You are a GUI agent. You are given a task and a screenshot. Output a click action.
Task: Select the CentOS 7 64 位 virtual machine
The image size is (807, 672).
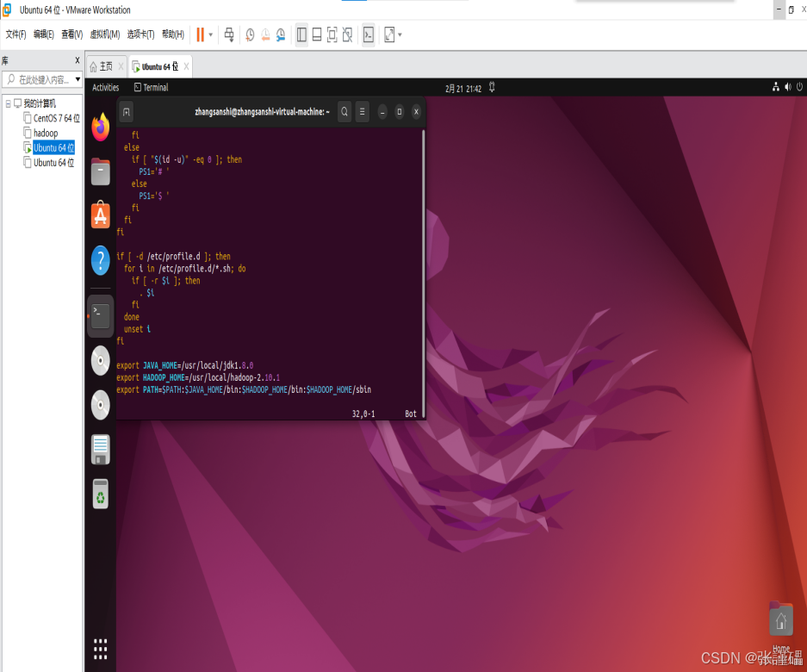[x=57, y=118]
